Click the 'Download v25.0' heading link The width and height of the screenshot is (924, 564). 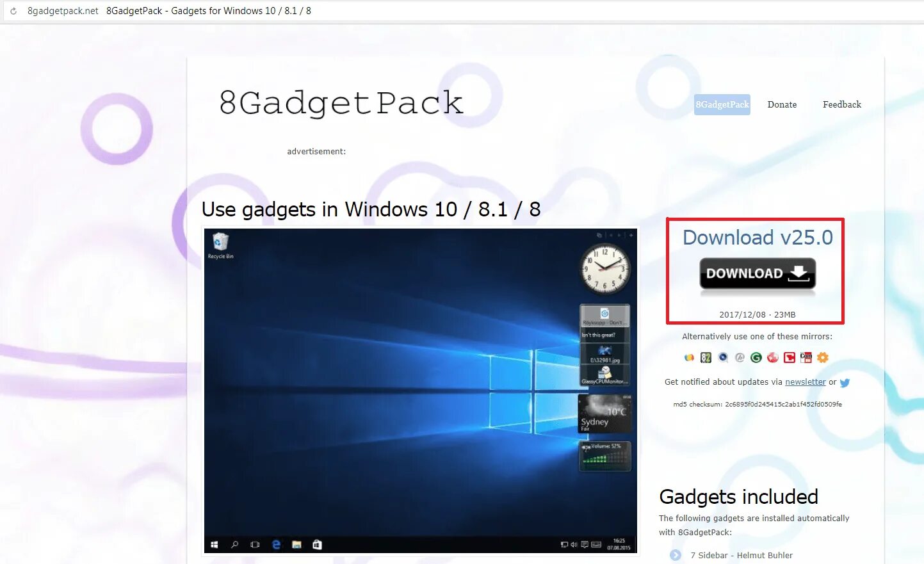point(758,238)
